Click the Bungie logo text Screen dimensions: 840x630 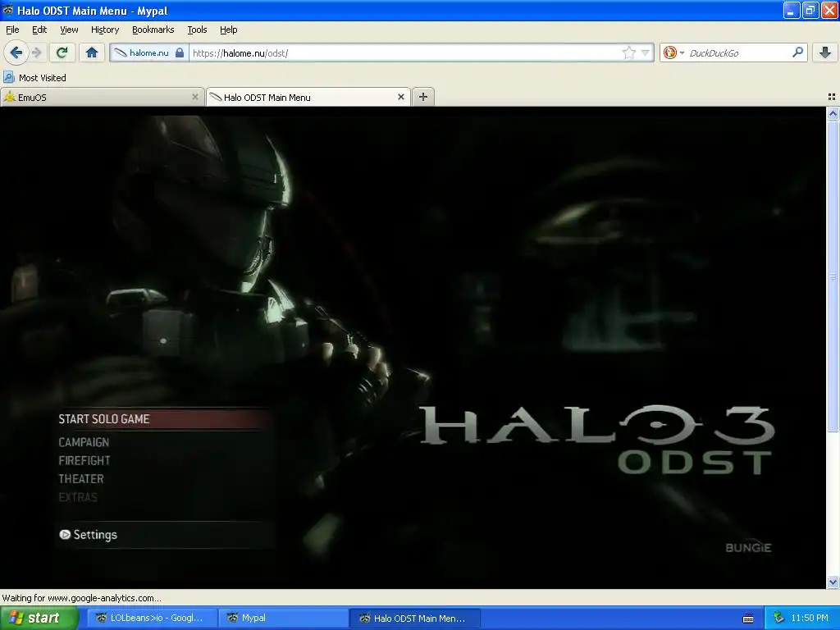(748, 547)
